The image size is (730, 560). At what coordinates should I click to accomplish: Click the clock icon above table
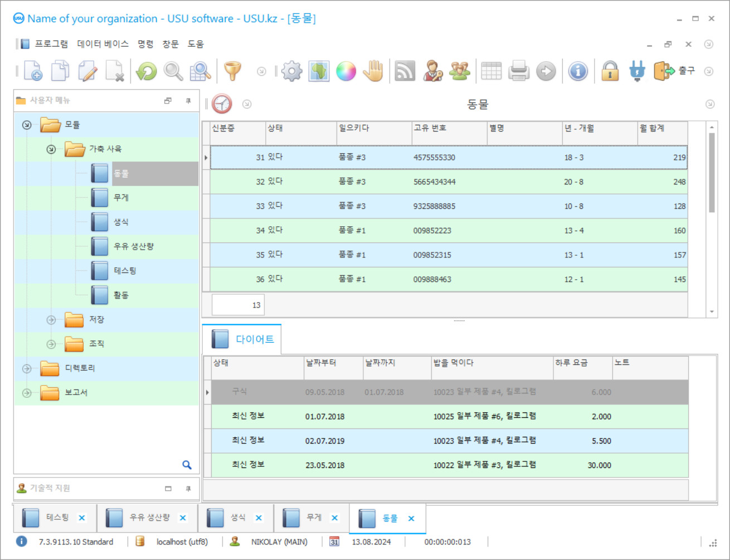(222, 104)
